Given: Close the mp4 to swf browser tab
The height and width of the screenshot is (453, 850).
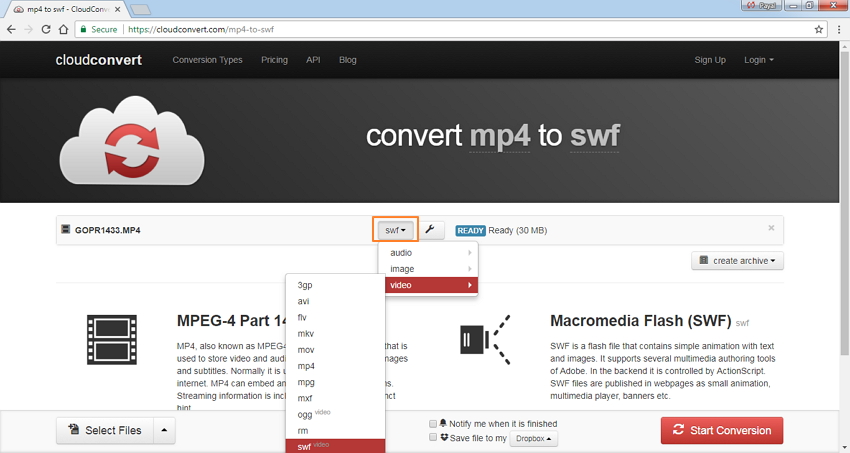Looking at the screenshot, I should 118,9.
